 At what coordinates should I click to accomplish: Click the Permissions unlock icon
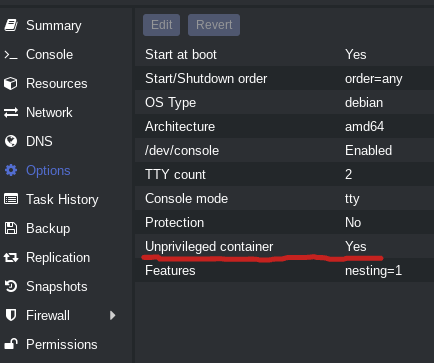coord(11,344)
